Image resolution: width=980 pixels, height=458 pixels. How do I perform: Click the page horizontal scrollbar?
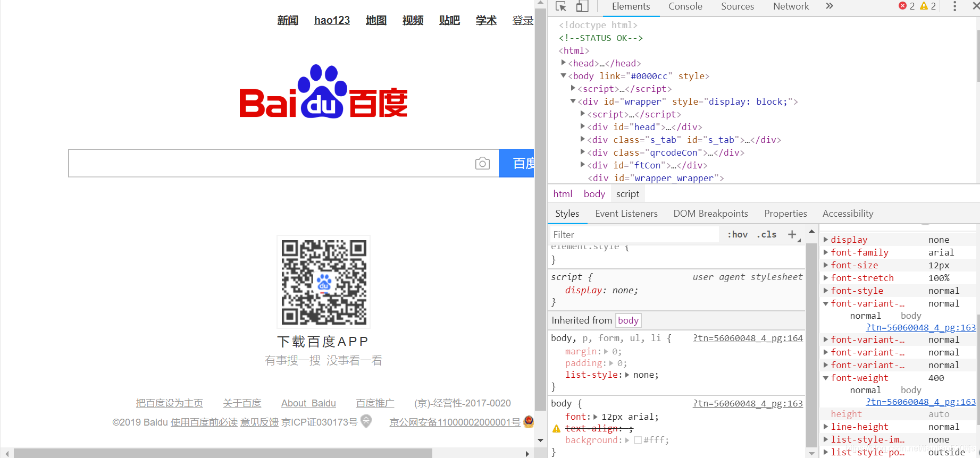(x=223, y=453)
